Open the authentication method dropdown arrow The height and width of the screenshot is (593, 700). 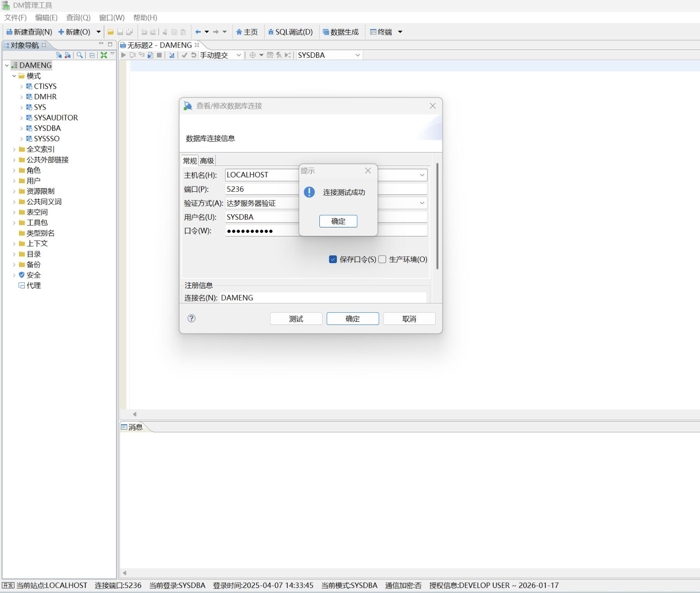click(x=422, y=203)
